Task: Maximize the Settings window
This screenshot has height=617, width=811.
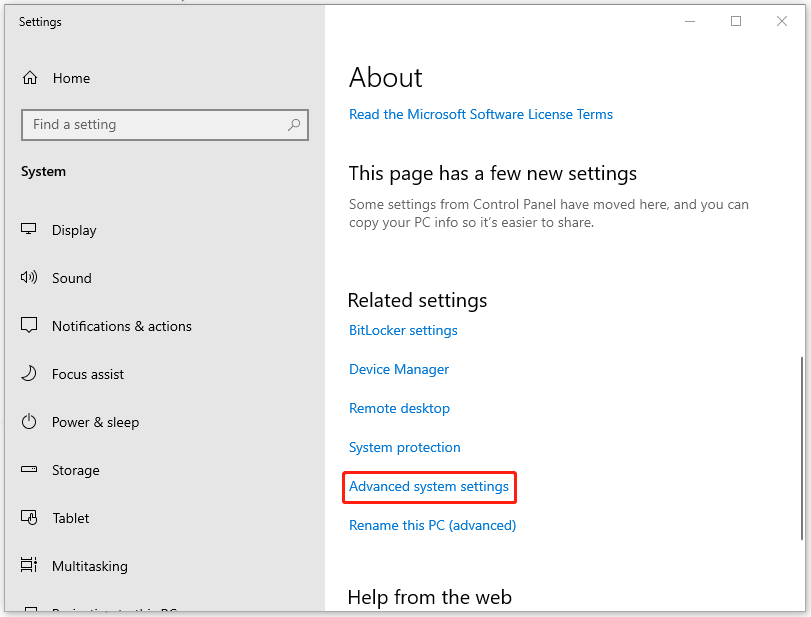Action: pyautogui.click(x=736, y=21)
